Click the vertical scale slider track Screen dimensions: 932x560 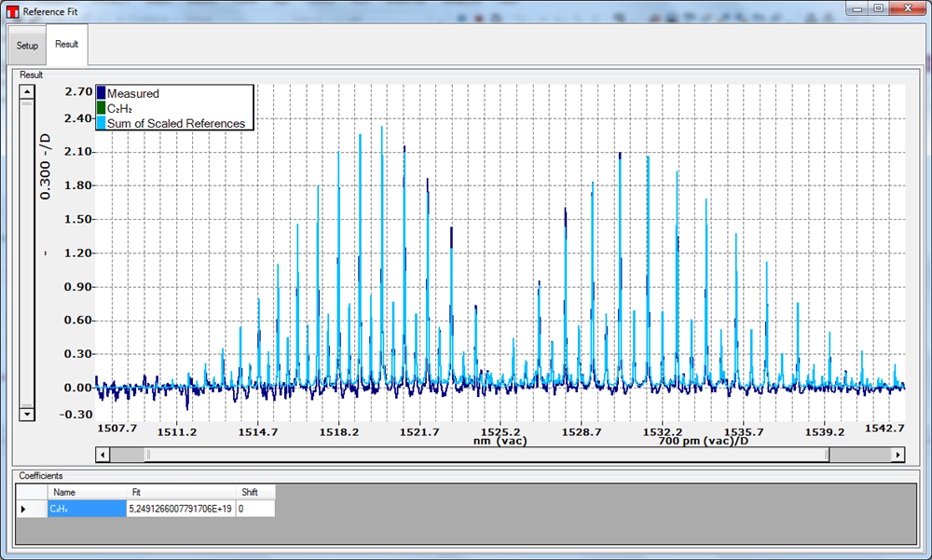pos(27,253)
